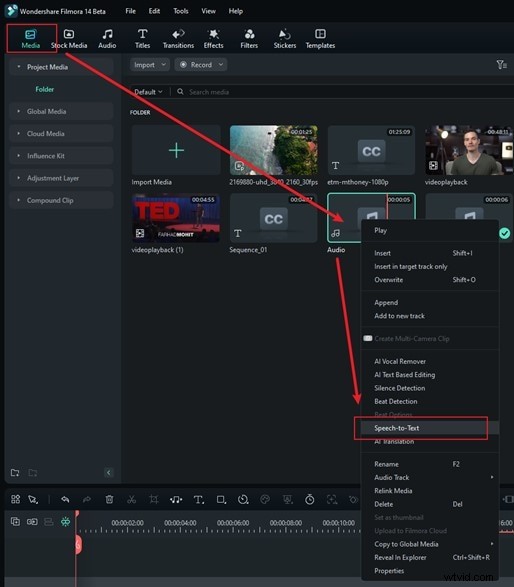Choose Relink Media

[x=430, y=491]
